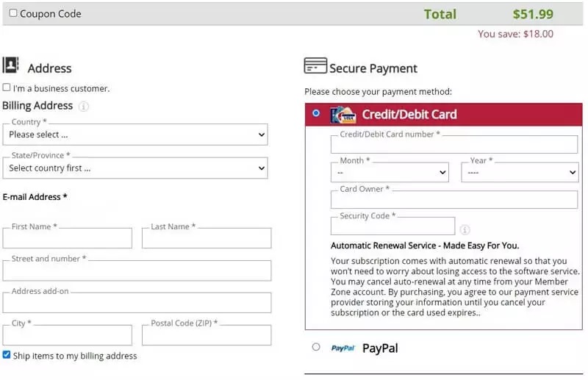The width and height of the screenshot is (588, 380).
Task: Open the expiry Year dropdown
Action: click(x=520, y=173)
